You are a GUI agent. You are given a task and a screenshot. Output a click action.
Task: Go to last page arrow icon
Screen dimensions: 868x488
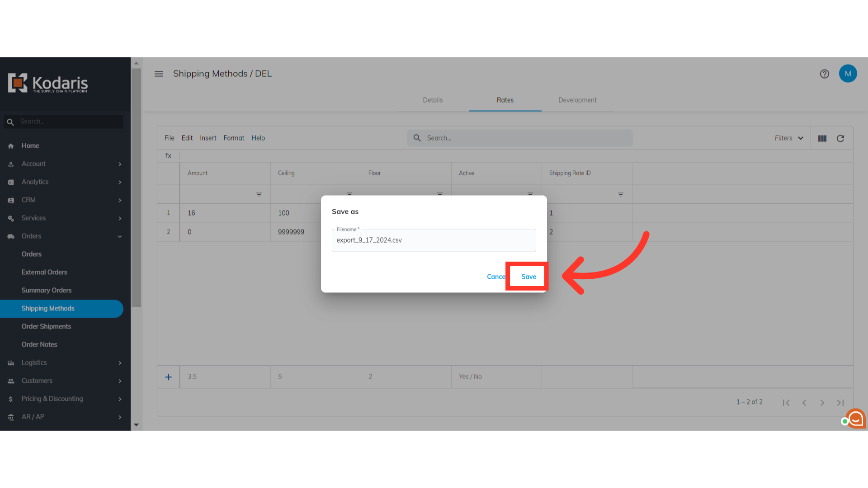pos(840,403)
